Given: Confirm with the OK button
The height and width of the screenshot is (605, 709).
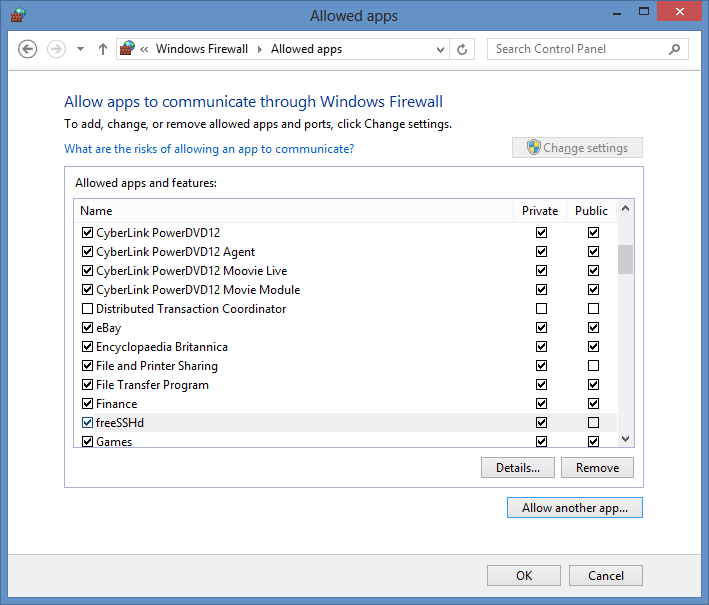Looking at the screenshot, I should point(524,576).
